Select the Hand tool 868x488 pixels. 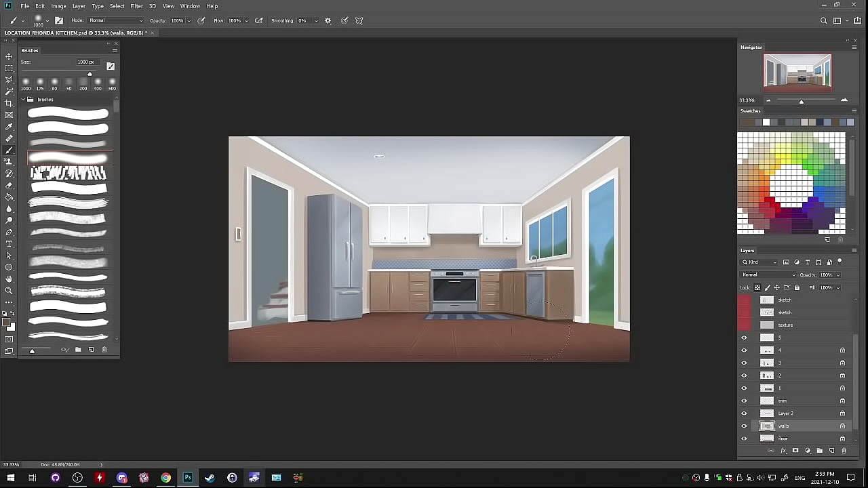pos(9,279)
